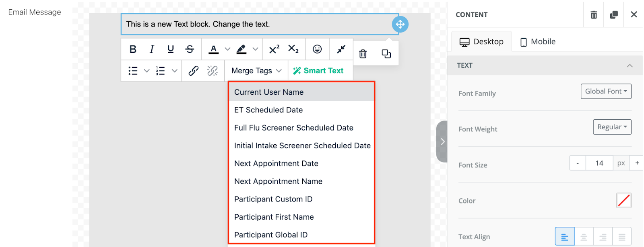Choose Participant First Name merge tag
This screenshot has height=247, width=644.
tap(274, 217)
